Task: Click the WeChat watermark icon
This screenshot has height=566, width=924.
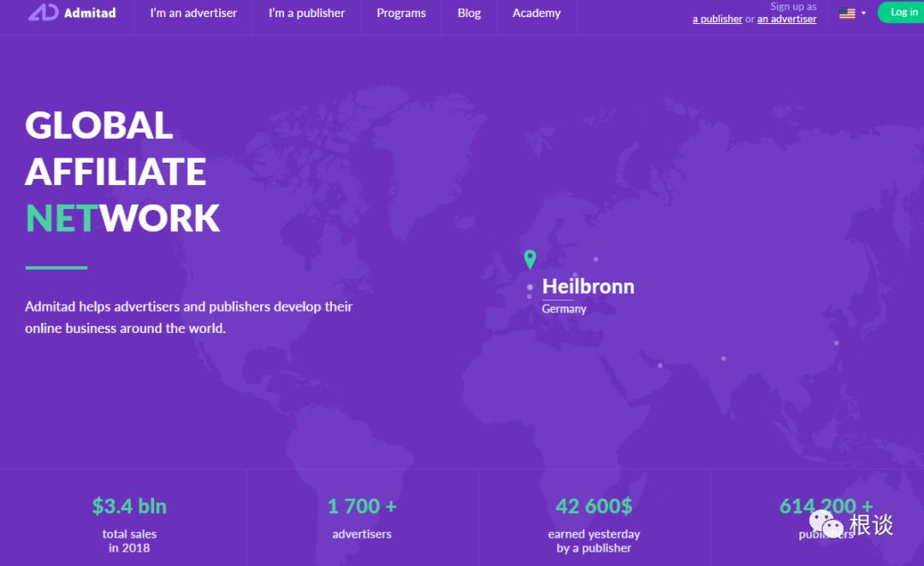Action: pyautogui.click(x=826, y=524)
